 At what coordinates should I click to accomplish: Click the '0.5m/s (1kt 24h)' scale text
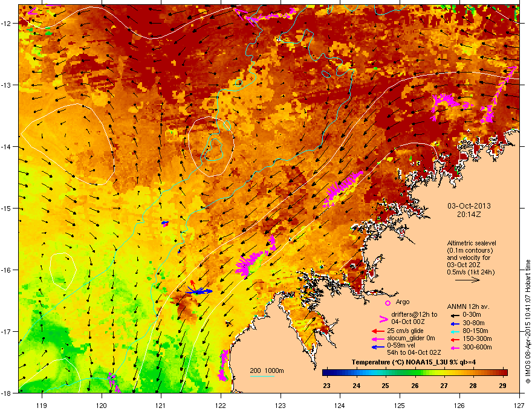coord(470,272)
